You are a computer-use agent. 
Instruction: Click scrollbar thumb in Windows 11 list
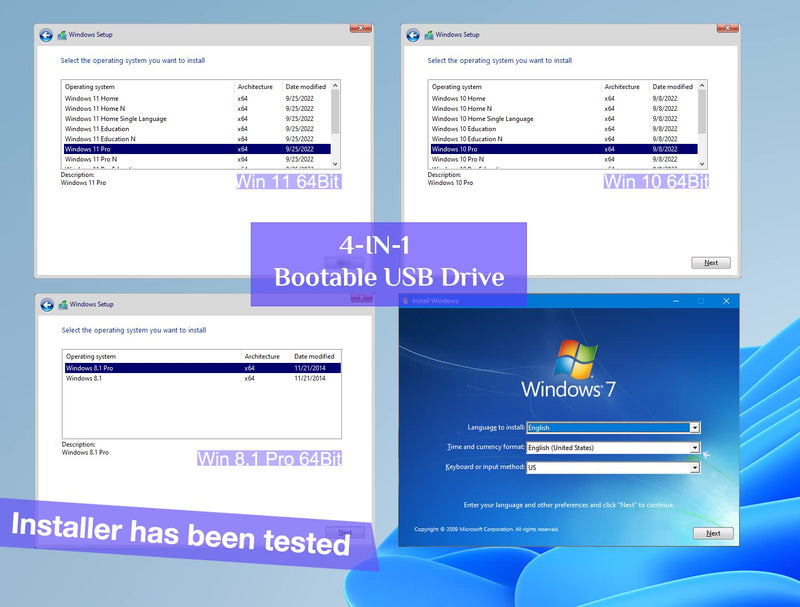[335, 112]
